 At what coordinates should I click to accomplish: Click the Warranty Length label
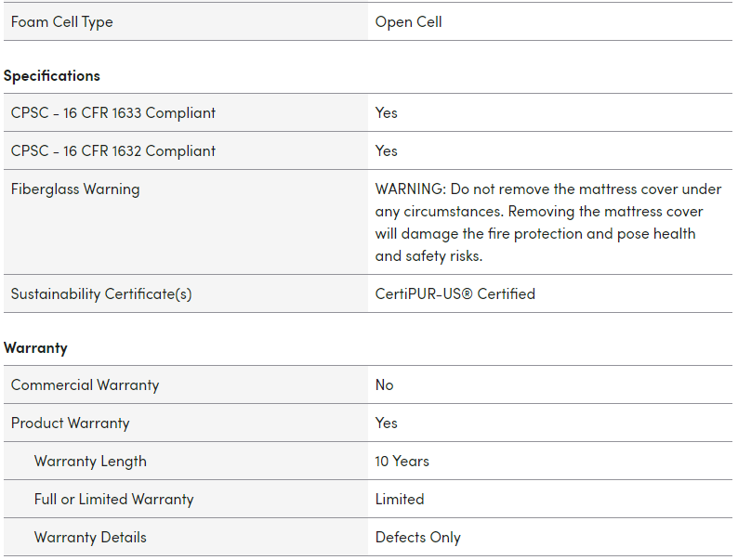90,461
